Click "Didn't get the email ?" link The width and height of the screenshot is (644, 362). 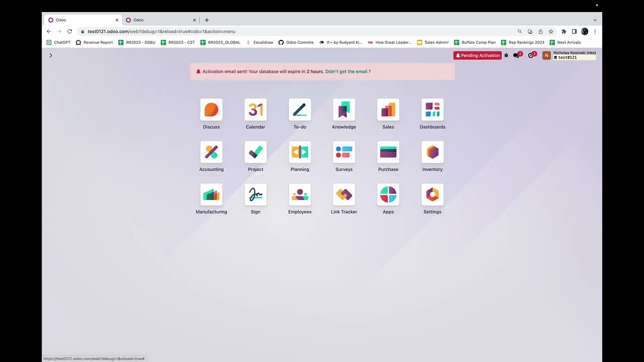(x=348, y=71)
